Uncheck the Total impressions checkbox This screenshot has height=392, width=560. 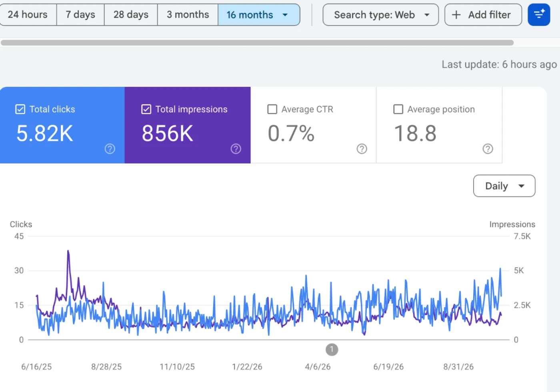click(146, 109)
